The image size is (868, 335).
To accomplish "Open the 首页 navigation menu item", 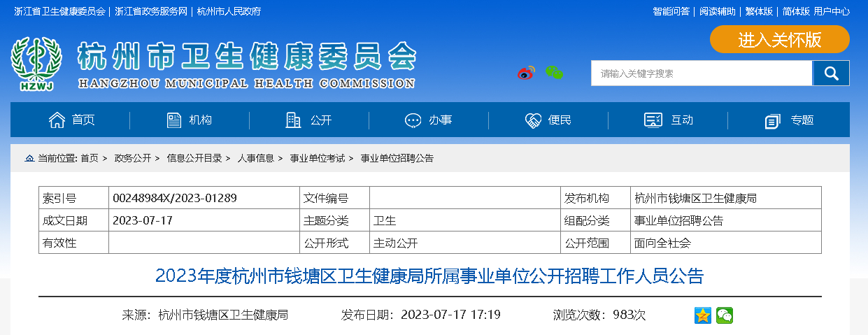I will click(71, 120).
